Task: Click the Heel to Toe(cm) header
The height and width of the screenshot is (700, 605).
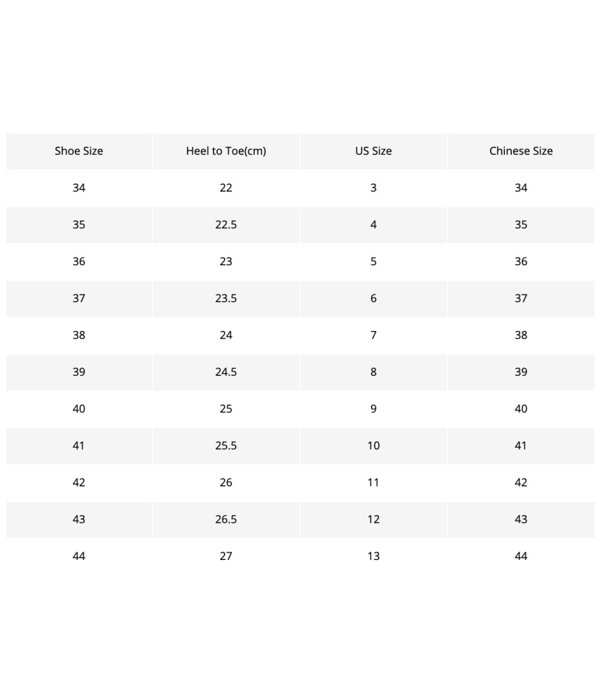Action: tap(226, 151)
